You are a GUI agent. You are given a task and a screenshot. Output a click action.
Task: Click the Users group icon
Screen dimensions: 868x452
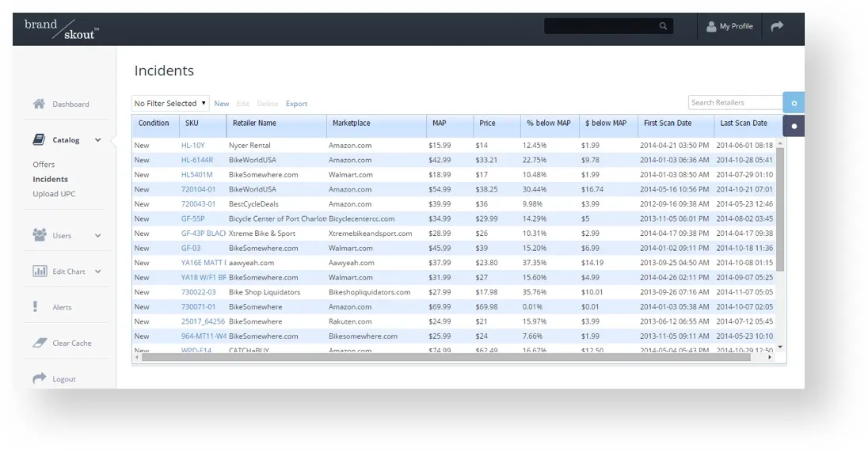[40, 234]
